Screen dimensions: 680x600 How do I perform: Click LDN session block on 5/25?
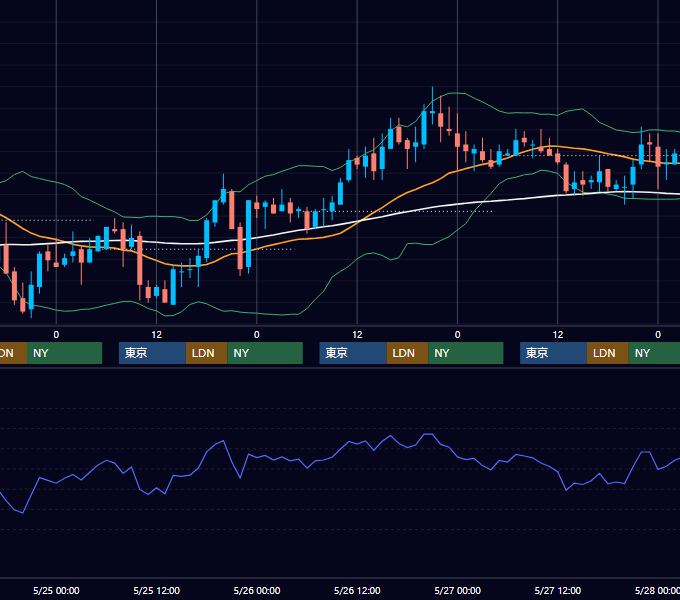[206, 353]
